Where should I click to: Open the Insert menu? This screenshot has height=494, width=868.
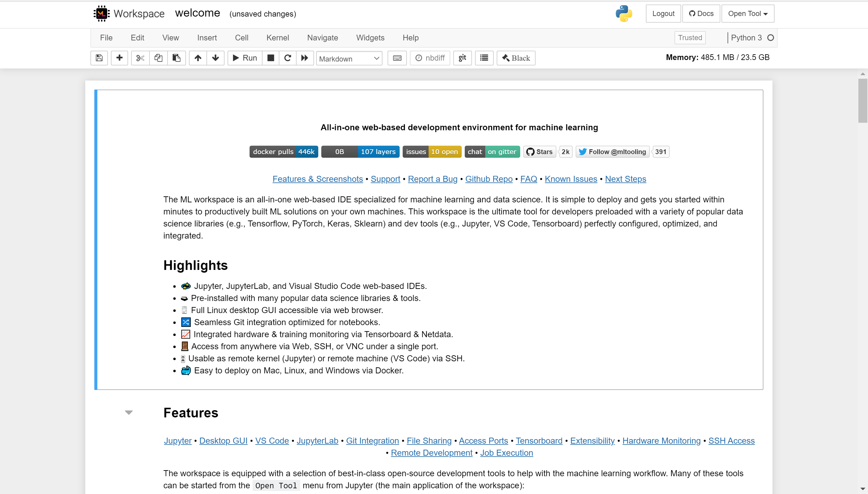point(207,38)
